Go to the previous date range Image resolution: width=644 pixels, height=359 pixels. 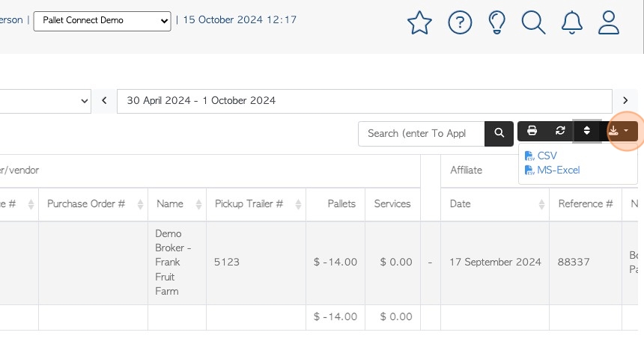pyautogui.click(x=104, y=100)
